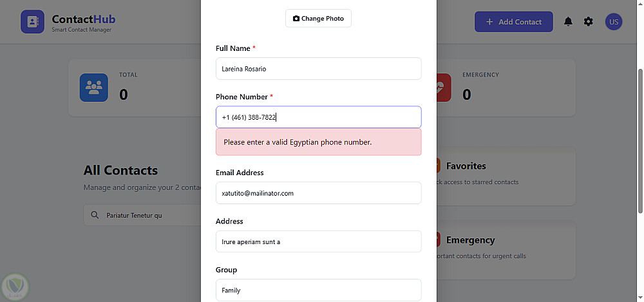Open settings gear icon
The height and width of the screenshot is (302, 644).
(589, 22)
